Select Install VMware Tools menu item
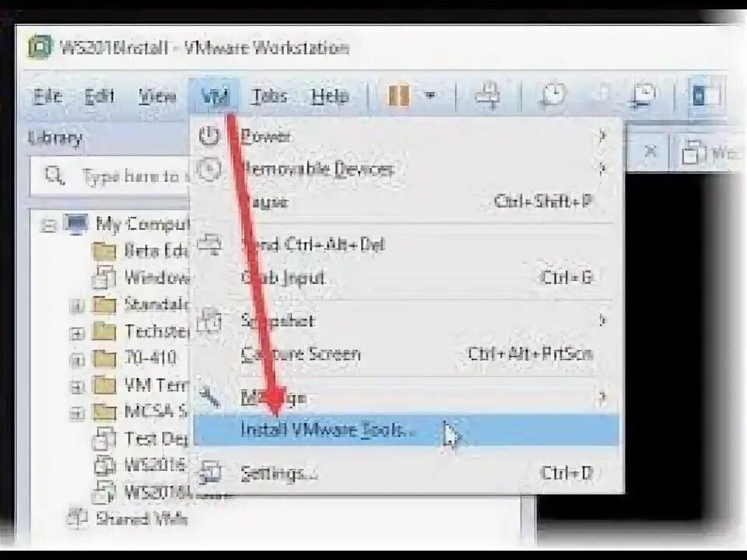747x560 pixels. [406, 430]
